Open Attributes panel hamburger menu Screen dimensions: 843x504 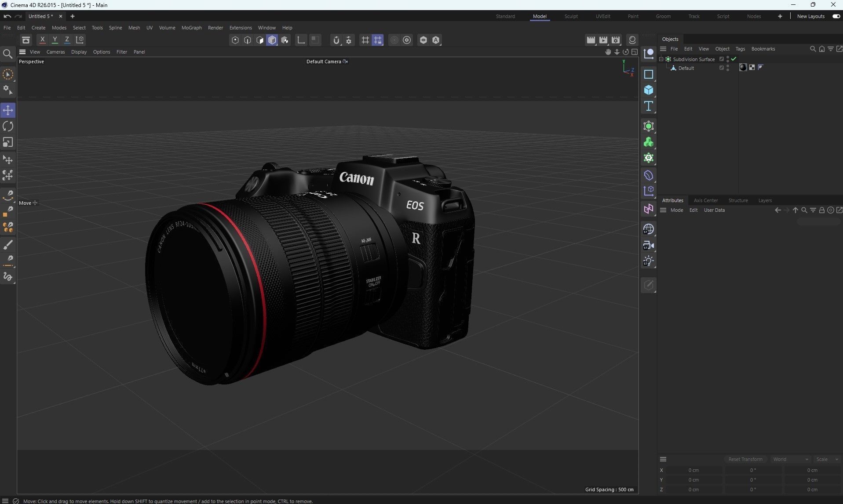[x=663, y=210]
